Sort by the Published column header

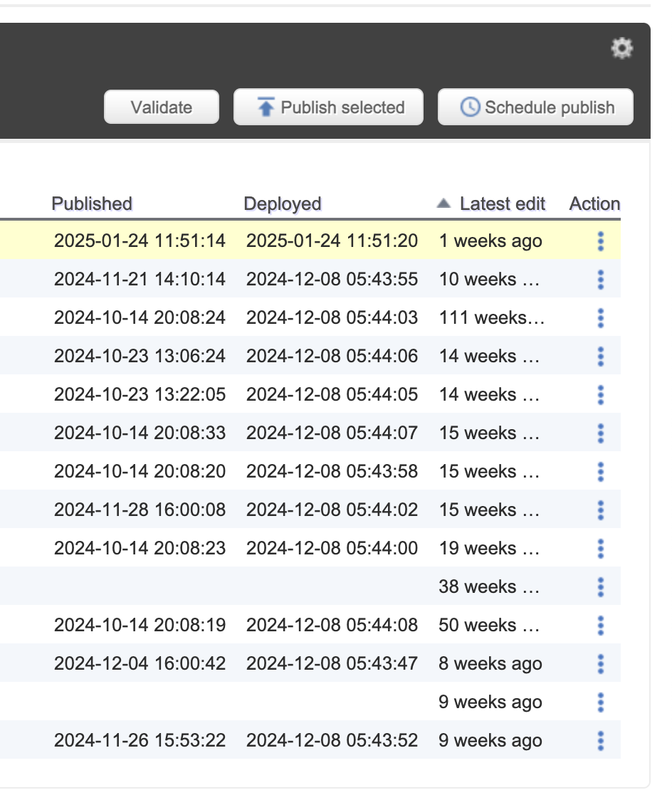point(92,204)
